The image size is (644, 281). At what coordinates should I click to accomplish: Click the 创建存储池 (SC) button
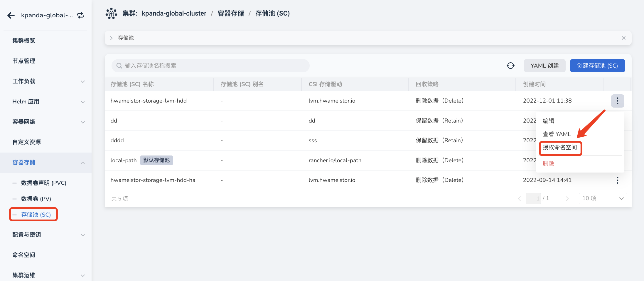click(597, 66)
